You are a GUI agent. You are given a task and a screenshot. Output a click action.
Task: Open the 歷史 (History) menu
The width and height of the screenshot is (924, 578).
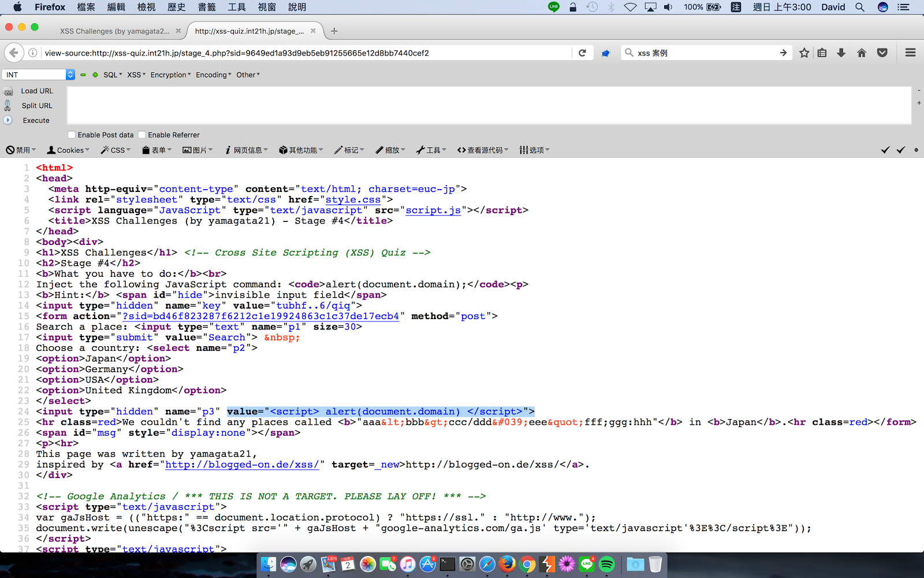pos(176,7)
